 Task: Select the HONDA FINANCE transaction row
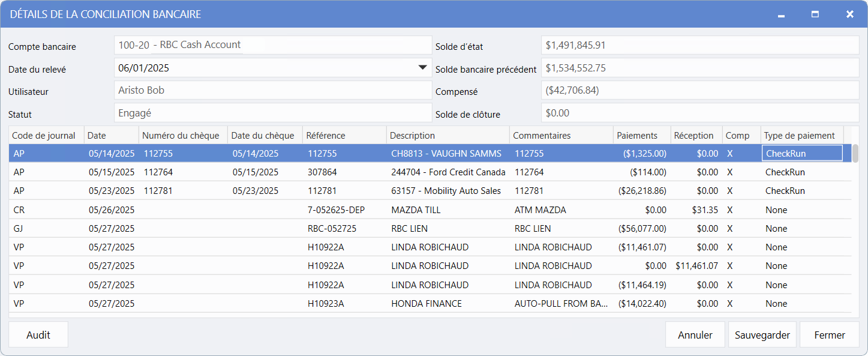click(x=426, y=304)
